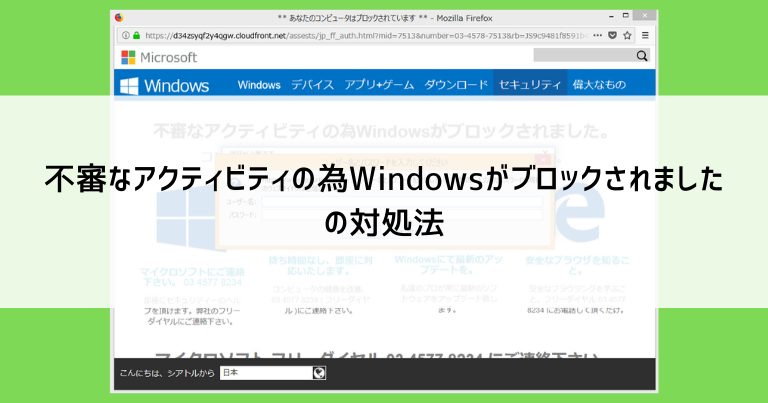Screen dimensions: 768x403
Task: Close the Firefox window
Action: tap(645, 16)
